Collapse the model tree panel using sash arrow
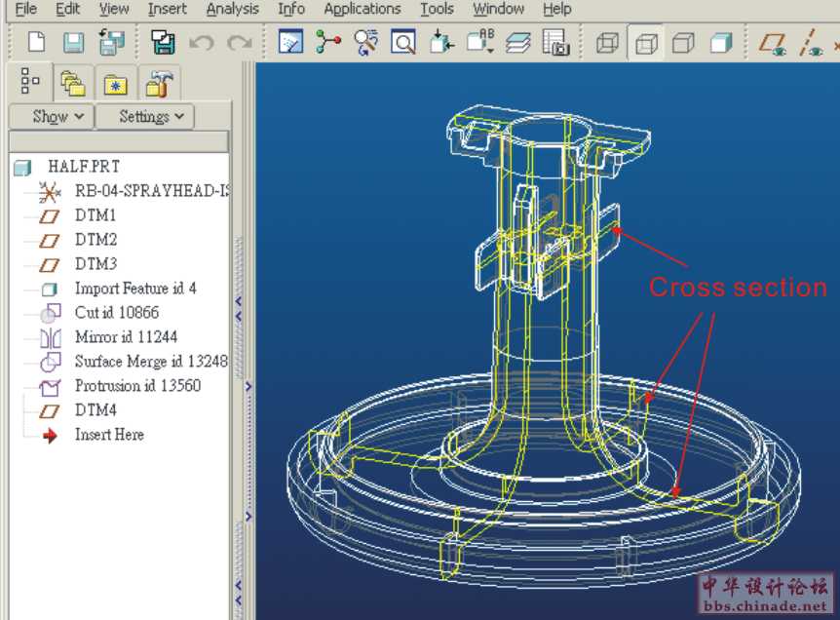The width and height of the screenshot is (840, 620). click(x=240, y=303)
